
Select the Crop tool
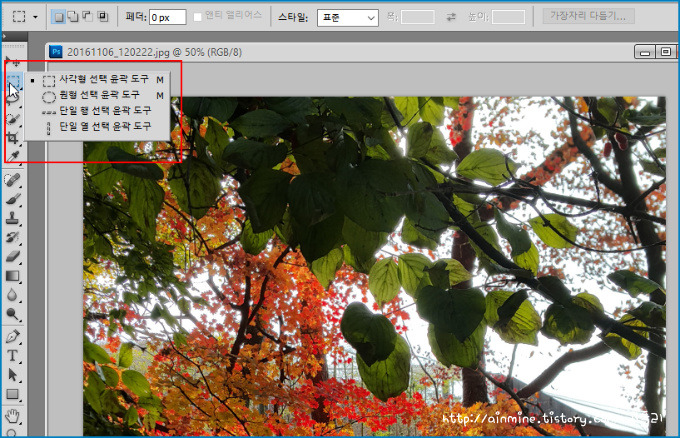(x=13, y=138)
